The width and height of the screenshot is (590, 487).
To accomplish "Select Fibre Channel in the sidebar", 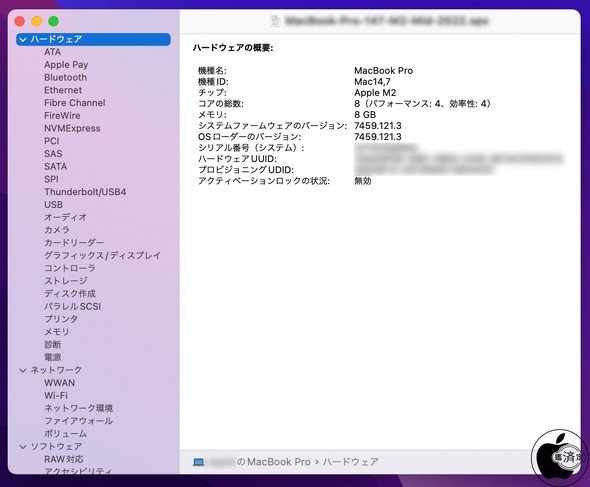I will [75, 103].
